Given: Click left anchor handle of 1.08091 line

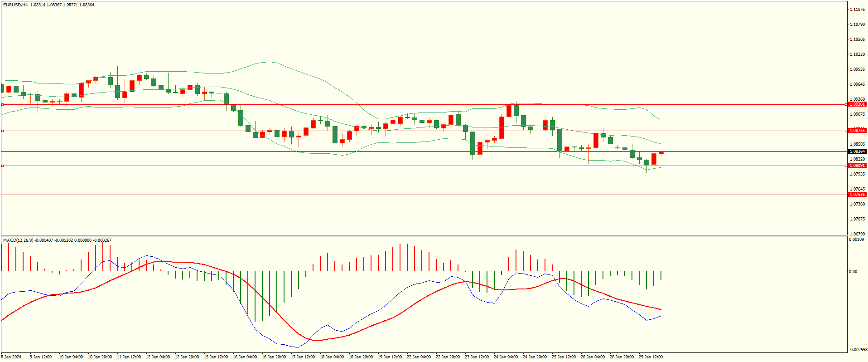Looking at the screenshot, I should pos(2,166).
